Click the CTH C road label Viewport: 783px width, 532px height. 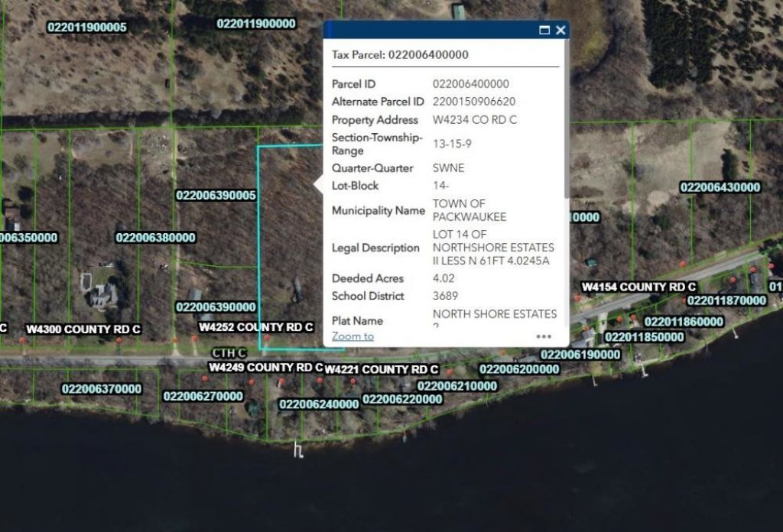[x=229, y=352]
